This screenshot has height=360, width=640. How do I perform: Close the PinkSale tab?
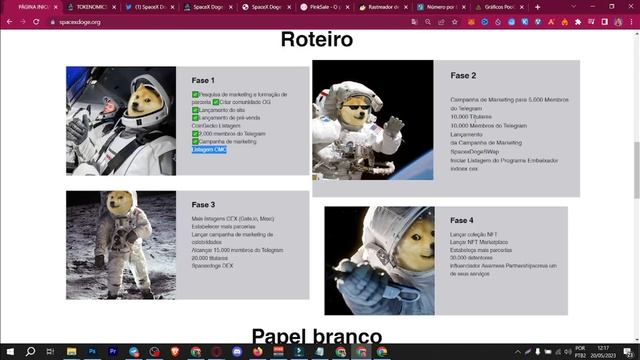[x=347, y=7]
